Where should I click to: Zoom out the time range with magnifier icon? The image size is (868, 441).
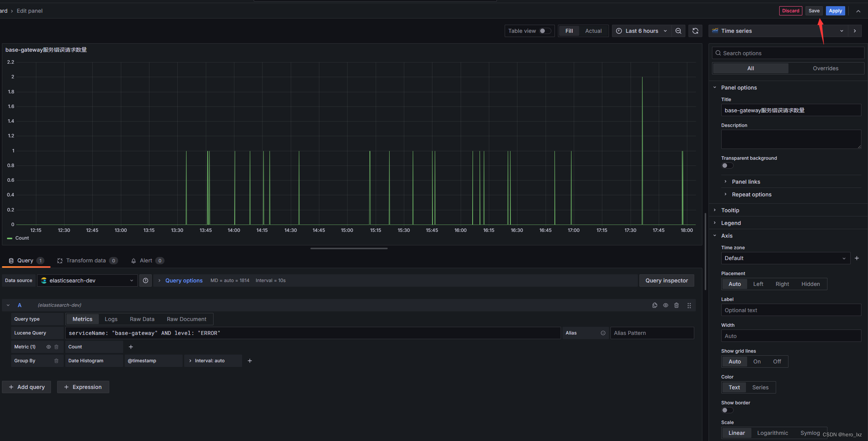click(x=678, y=31)
